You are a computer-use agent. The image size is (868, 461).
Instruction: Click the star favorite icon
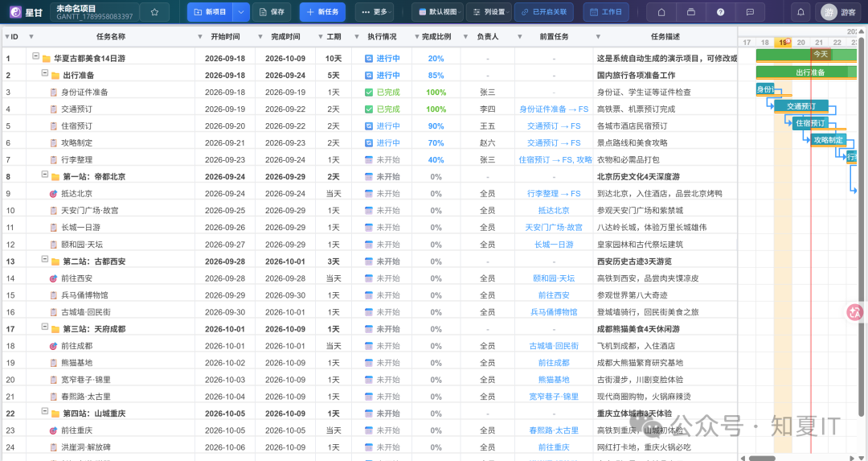pos(154,11)
